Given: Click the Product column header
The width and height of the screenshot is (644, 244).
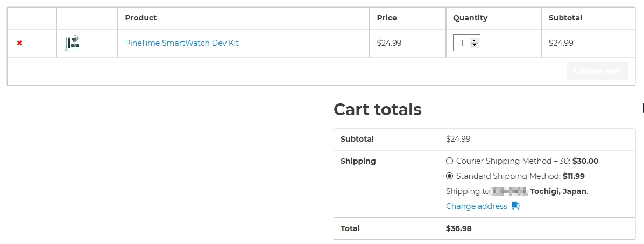Looking at the screenshot, I should pyautogui.click(x=141, y=18).
